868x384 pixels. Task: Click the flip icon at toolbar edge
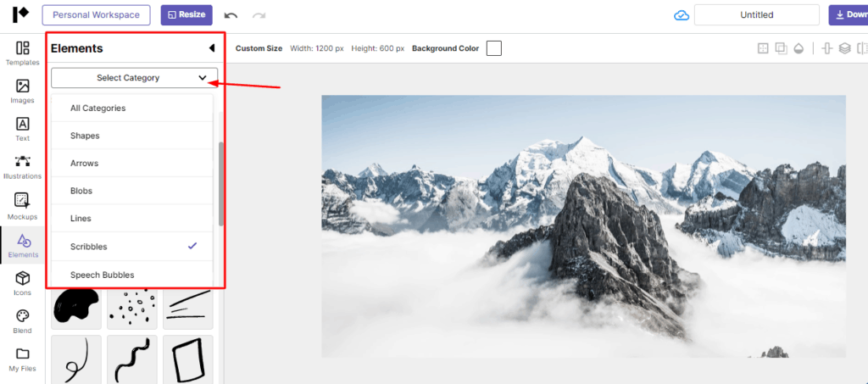pos(862,48)
